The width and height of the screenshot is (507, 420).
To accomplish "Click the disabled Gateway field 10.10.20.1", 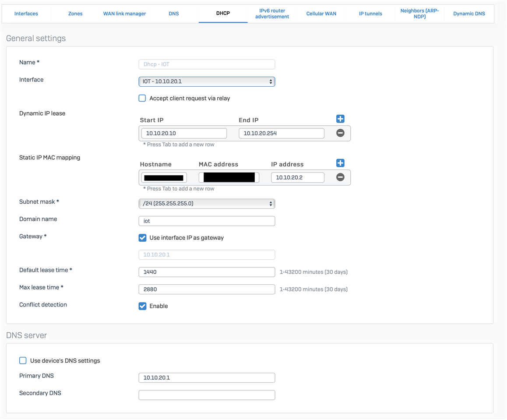I will point(207,255).
